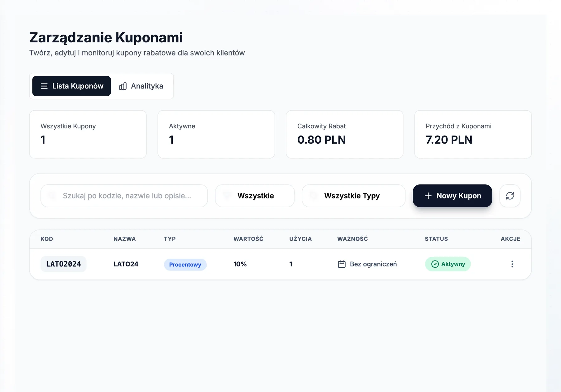Expand the Wszystkie Typy filter dropdown

coord(354,196)
